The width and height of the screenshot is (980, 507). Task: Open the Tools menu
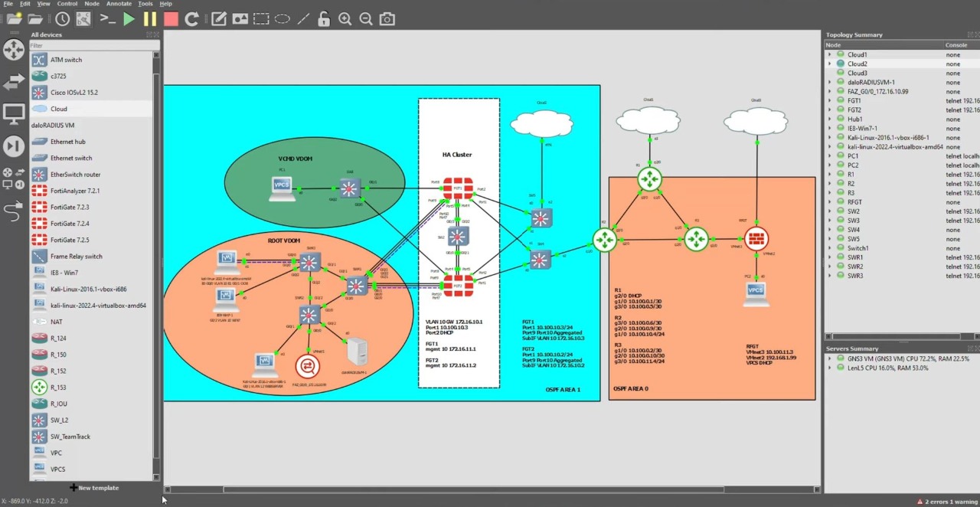tap(145, 4)
